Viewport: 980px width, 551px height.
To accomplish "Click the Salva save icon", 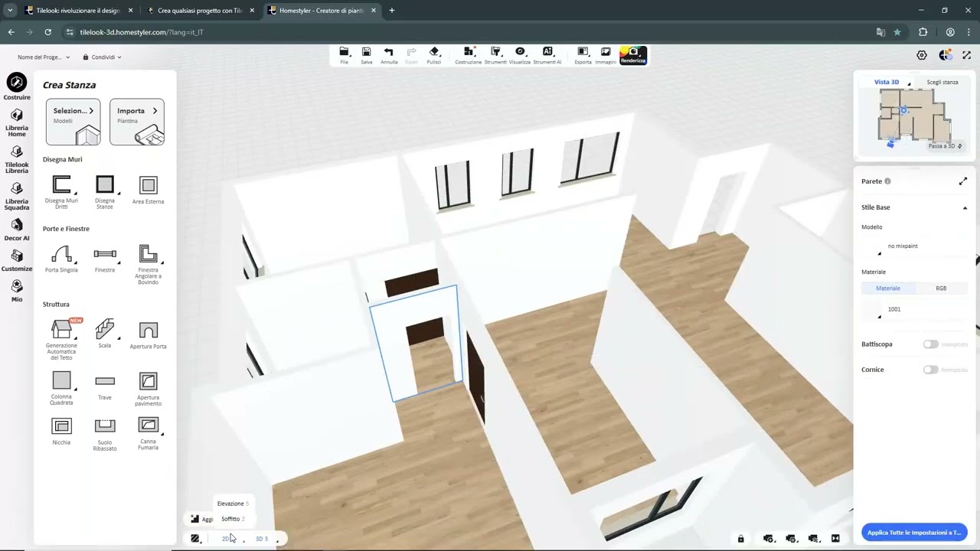I will (366, 55).
